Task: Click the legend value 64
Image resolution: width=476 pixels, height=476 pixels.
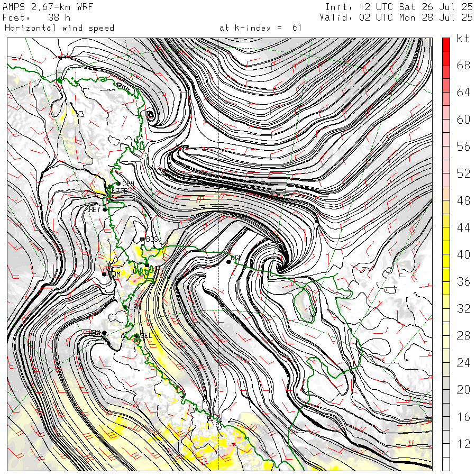Action: 463,92
